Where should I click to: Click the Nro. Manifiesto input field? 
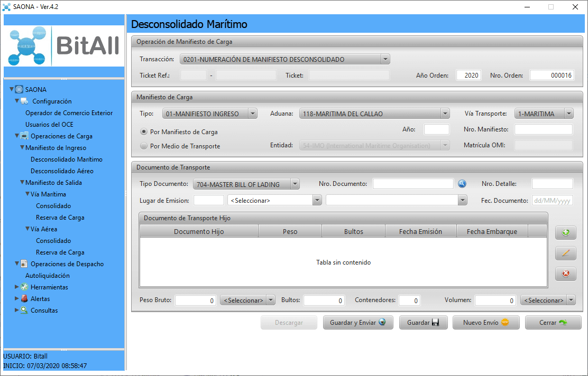click(543, 129)
